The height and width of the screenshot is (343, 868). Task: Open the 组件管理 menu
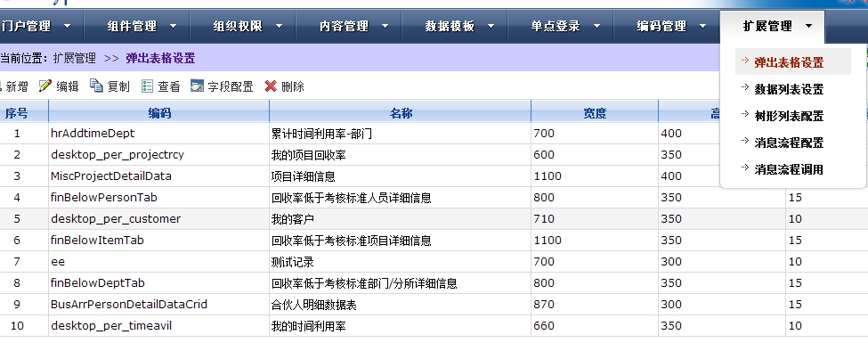tap(132, 26)
